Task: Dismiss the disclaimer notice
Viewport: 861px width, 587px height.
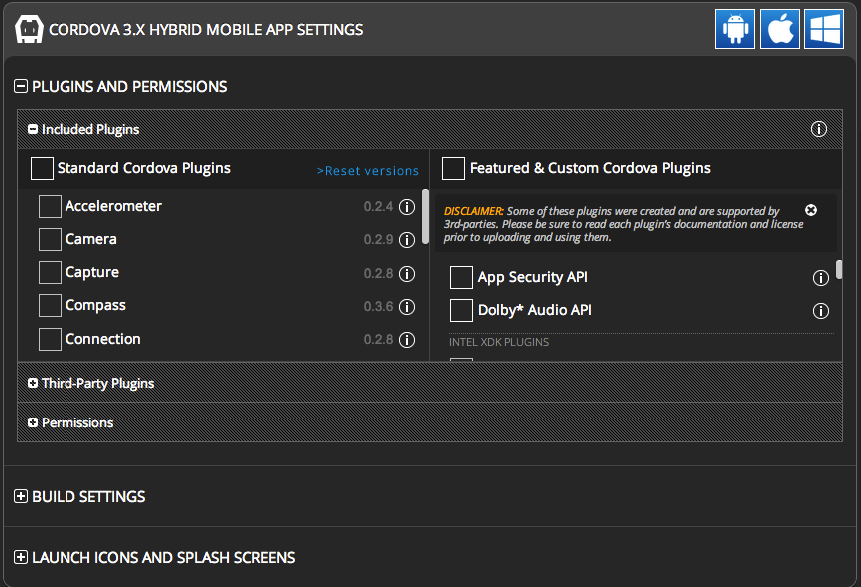Action: pyautogui.click(x=811, y=210)
